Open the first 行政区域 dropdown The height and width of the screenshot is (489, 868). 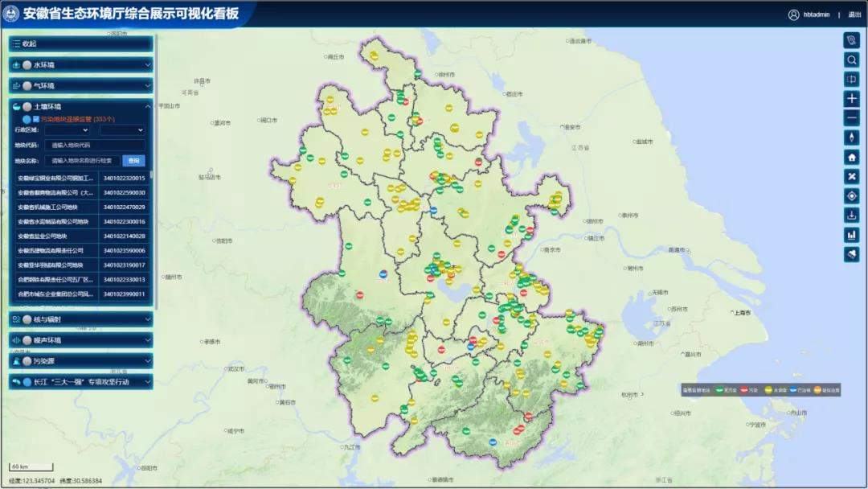click(x=68, y=130)
